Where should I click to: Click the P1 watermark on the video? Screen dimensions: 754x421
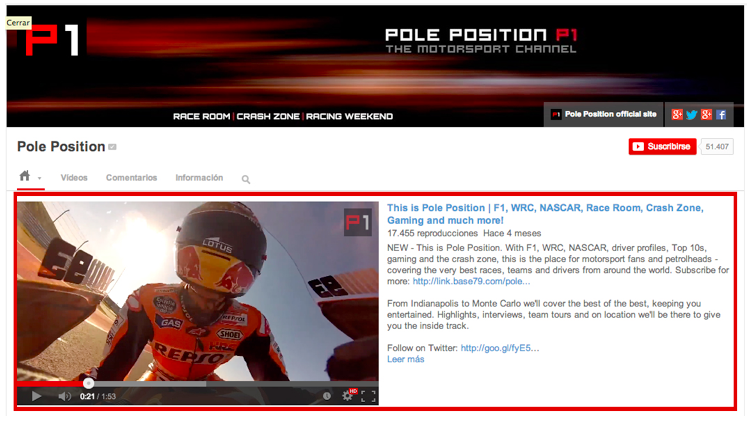[358, 223]
